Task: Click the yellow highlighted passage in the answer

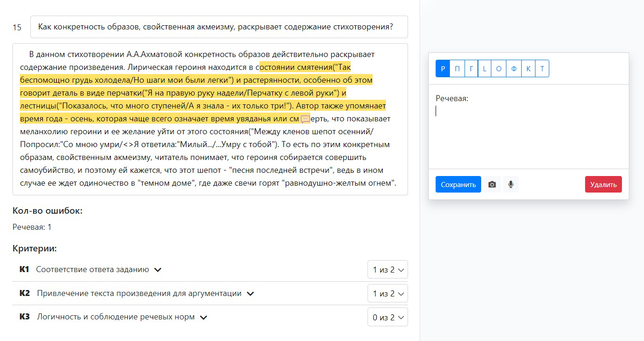Action: click(x=202, y=93)
